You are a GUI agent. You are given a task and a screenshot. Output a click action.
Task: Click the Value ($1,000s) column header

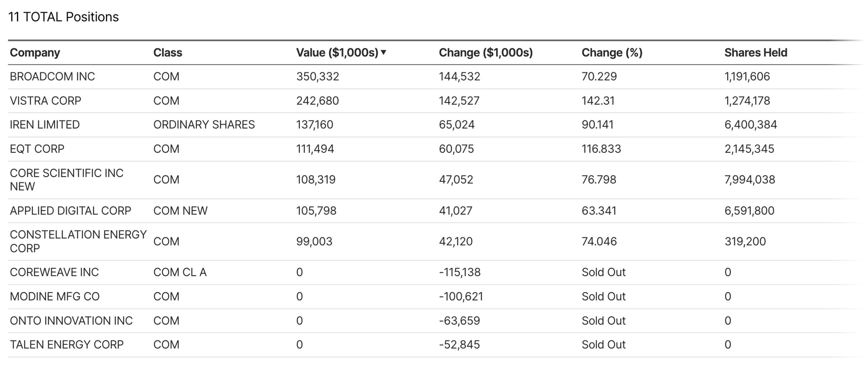pyautogui.click(x=337, y=53)
